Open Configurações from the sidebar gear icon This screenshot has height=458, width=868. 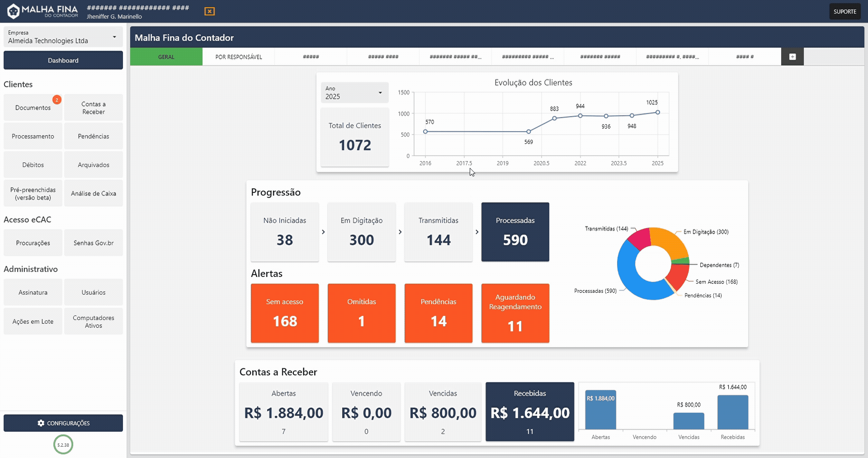tap(63, 423)
